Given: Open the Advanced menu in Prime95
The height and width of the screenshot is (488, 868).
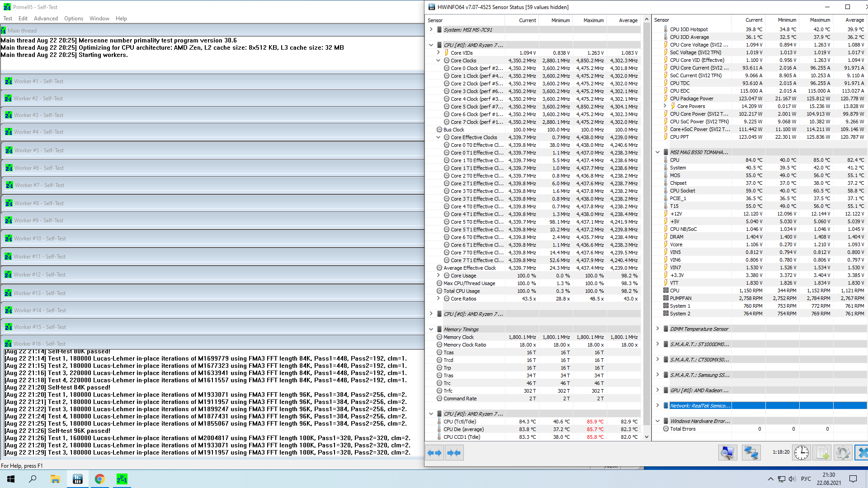Looking at the screenshot, I should pos(46,19).
